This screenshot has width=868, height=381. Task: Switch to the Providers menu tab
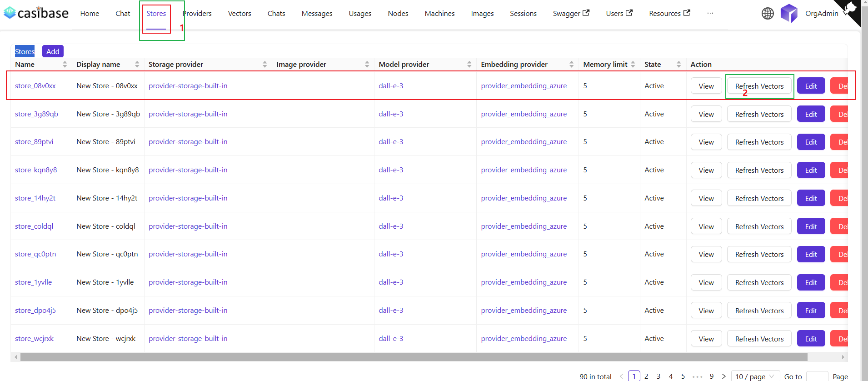coord(197,14)
